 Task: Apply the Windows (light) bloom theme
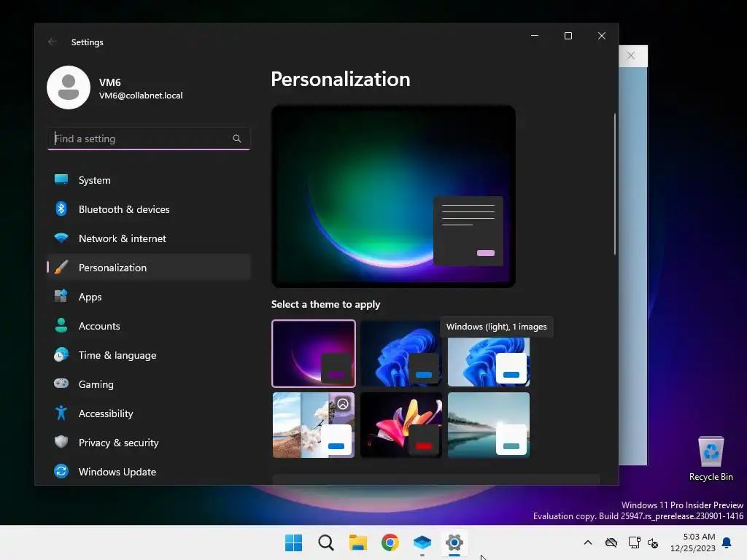pos(489,362)
